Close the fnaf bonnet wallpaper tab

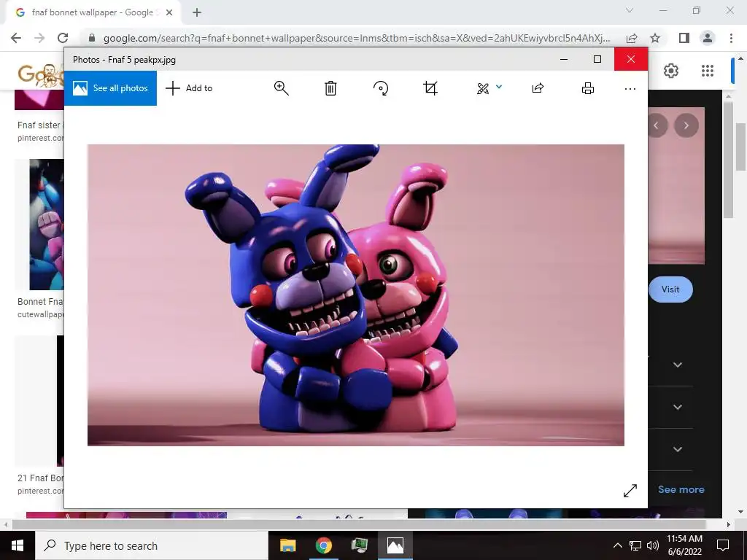(169, 12)
